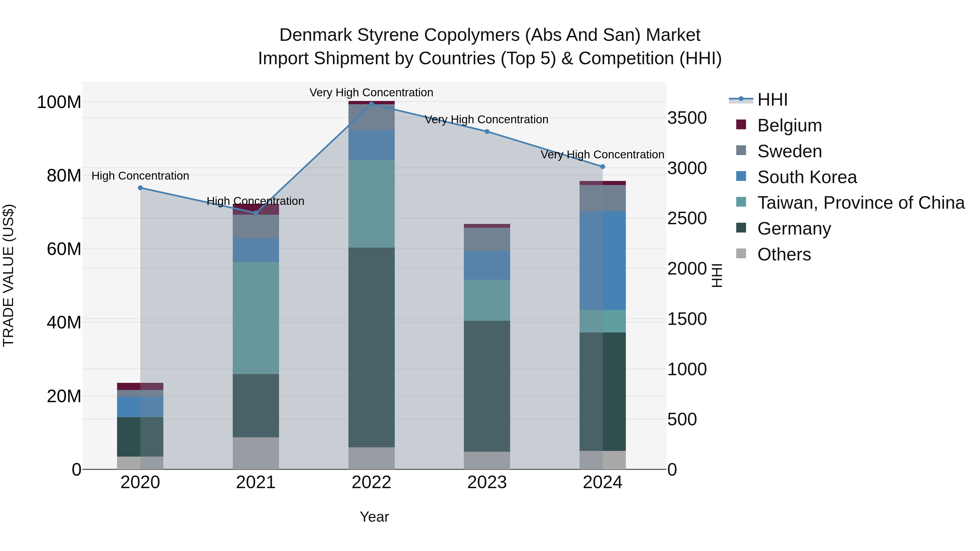Click the Belgium segment of the 2021 bar
This screenshot has height=551, width=980.
coord(256,210)
